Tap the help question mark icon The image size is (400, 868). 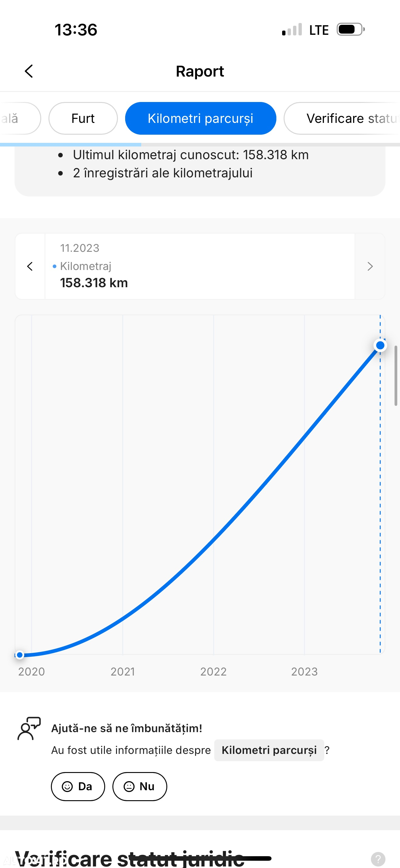coord(378,859)
